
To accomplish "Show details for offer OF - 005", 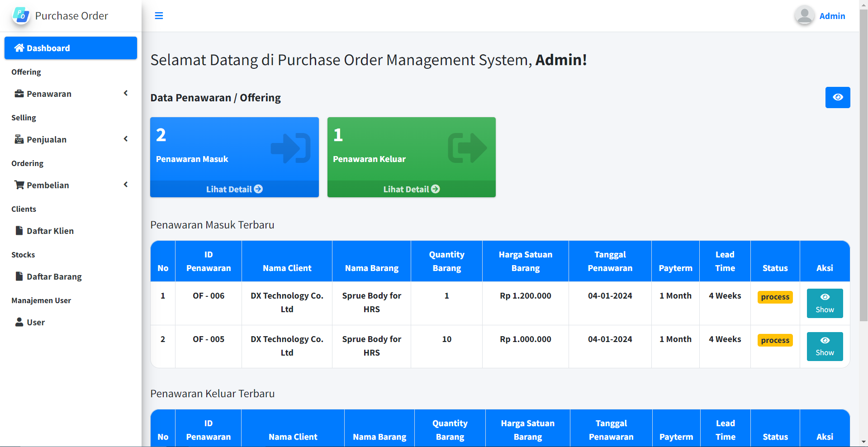I will (824, 347).
